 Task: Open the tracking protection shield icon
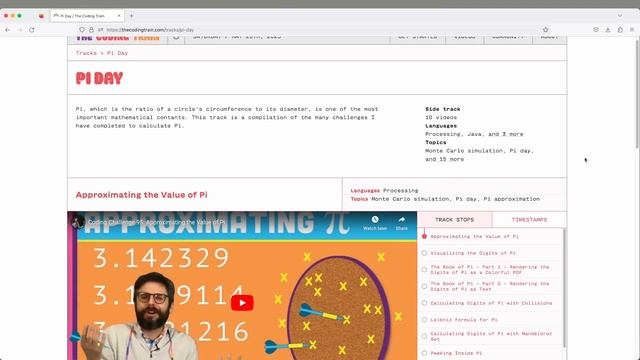82,30
